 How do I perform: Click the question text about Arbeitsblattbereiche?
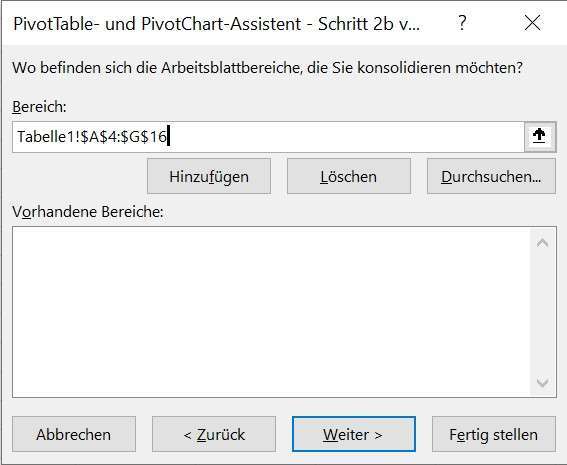268,68
